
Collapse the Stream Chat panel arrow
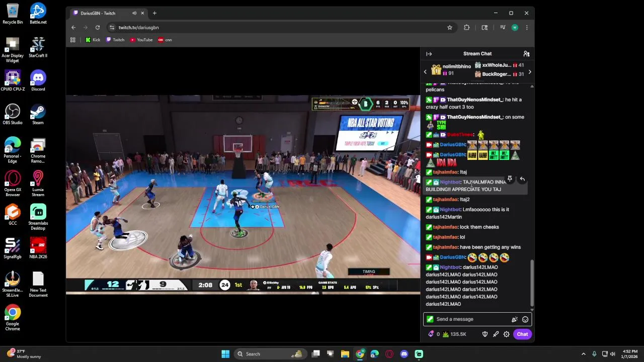click(x=429, y=54)
